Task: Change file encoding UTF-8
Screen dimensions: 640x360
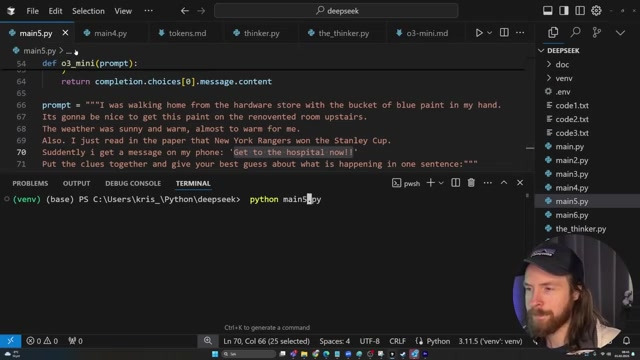Action: tap(370, 341)
